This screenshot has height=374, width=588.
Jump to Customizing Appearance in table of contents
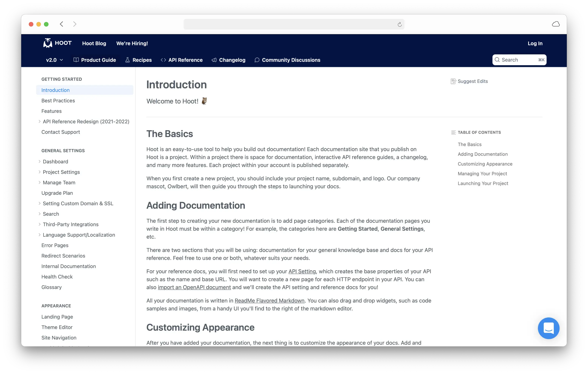[485, 164]
